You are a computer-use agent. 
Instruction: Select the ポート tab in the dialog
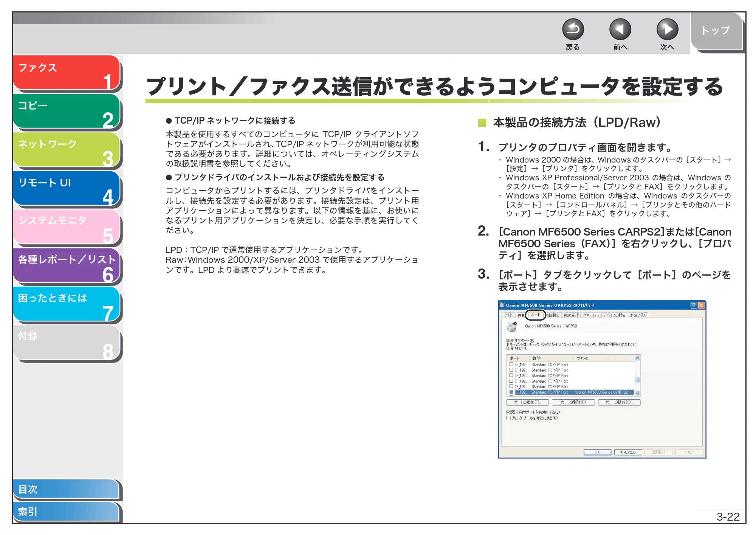(535, 315)
